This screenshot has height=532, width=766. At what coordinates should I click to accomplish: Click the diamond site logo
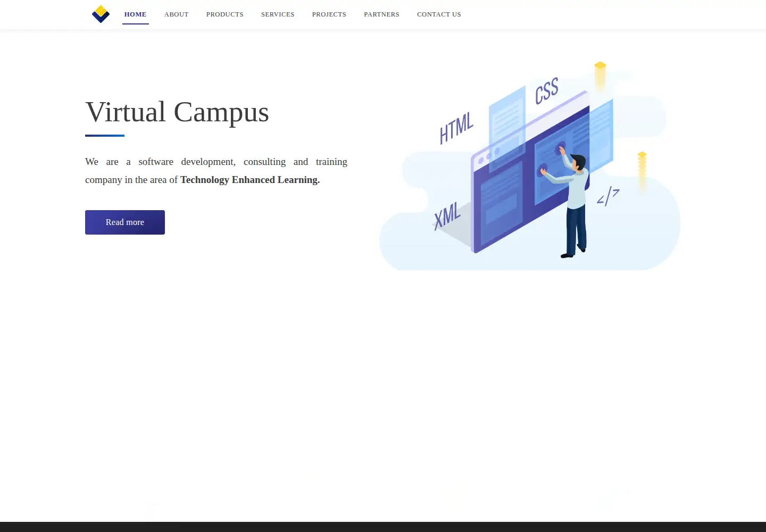click(101, 14)
